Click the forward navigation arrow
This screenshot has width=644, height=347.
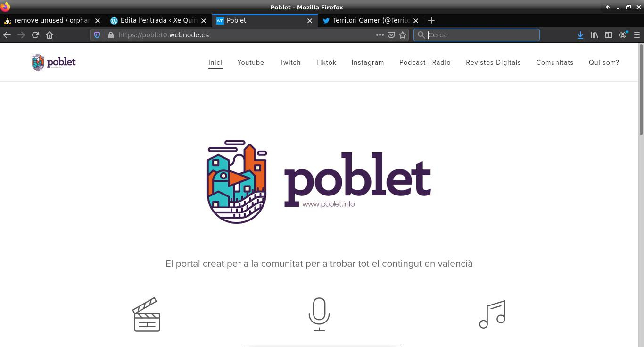pyautogui.click(x=21, y=35)
